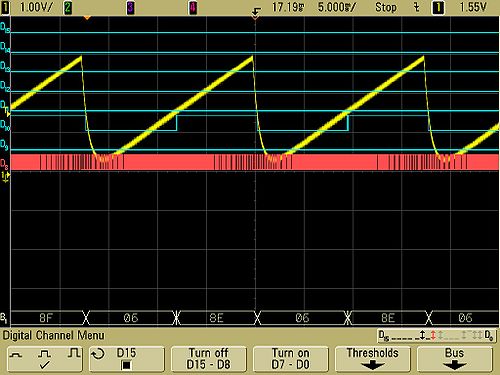500x375 pixels.
Task: Toggle the D15 channel on/off box
Action: click(x=126, y=365)
